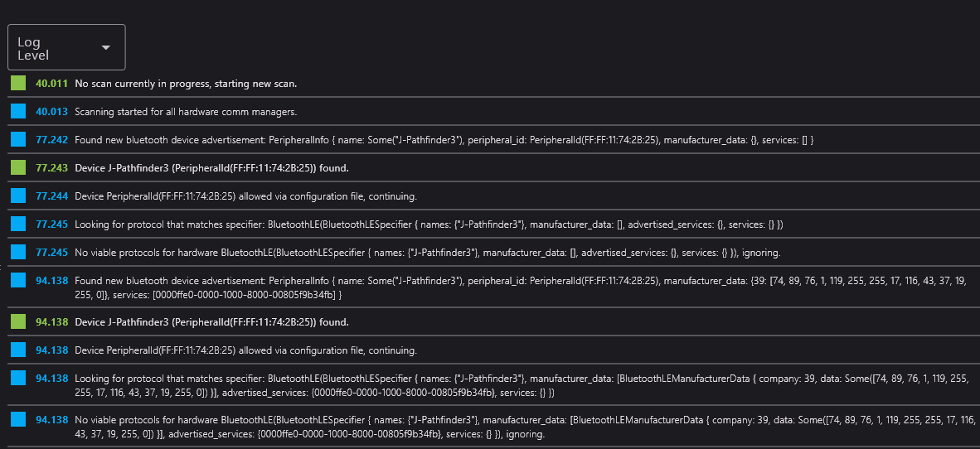The height and width of the screenshot is (449, 980).
Task: Click blue square at last 'No viable protocols' entry
Action: coord(18,419)
